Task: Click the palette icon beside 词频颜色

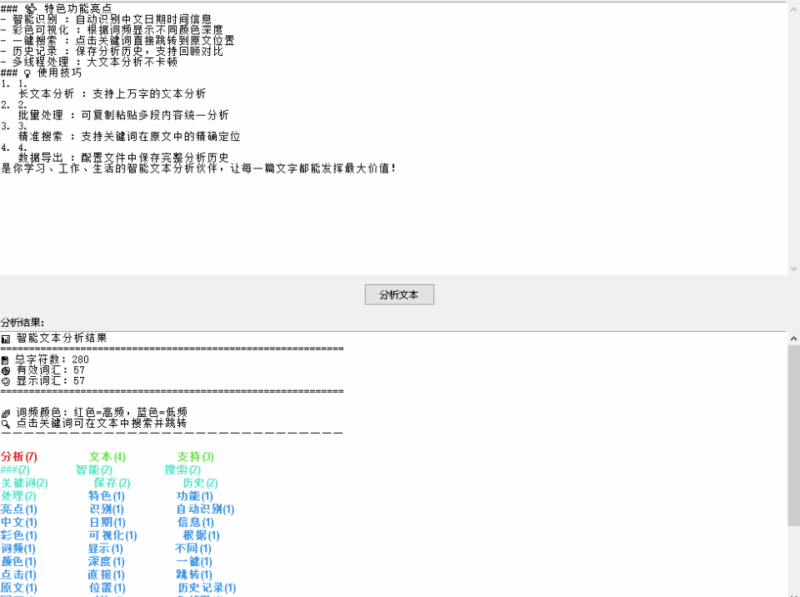Action: (x=6, y=412)
